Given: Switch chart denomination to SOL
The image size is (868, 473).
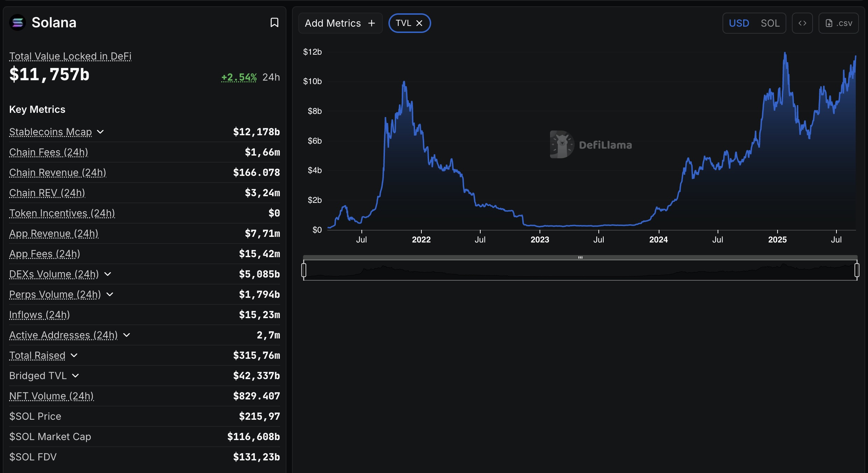Looking at the screenshot, I should point(770,23).
